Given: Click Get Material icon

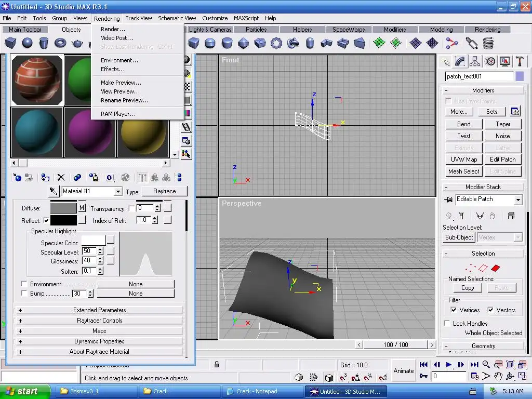Looking at the screenshot, I should click(x=17, y=178).
